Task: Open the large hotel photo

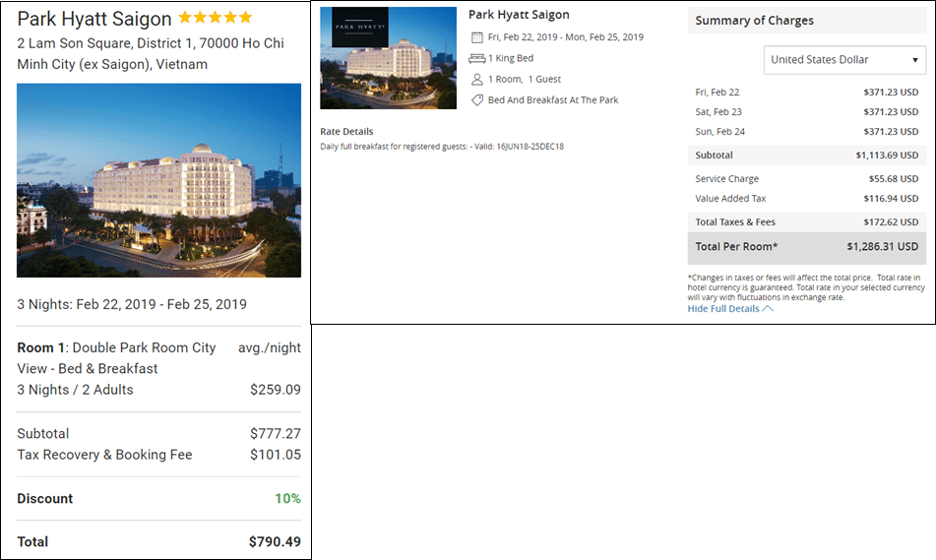Action: click(158, 180)
